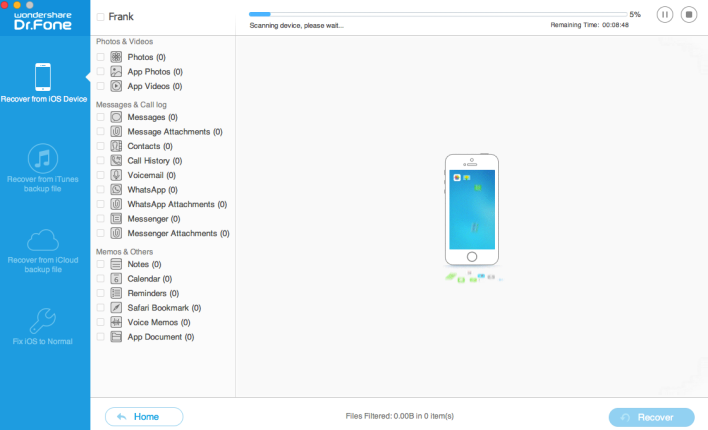Image resolution: width=708 pixels, height=430 pixels.
Task: Click the Voicemail microphone icon
Action: pyautogui.click(x=116, y=175)
